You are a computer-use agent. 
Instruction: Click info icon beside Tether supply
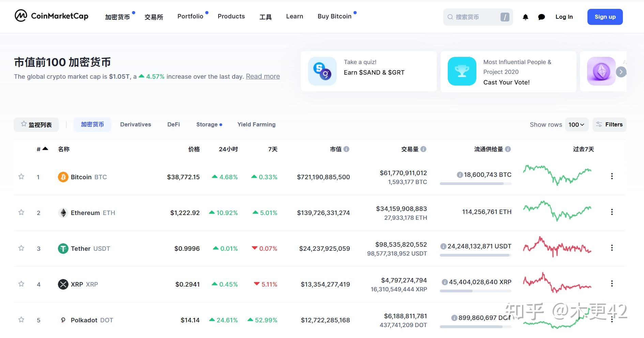coord(443,246)
